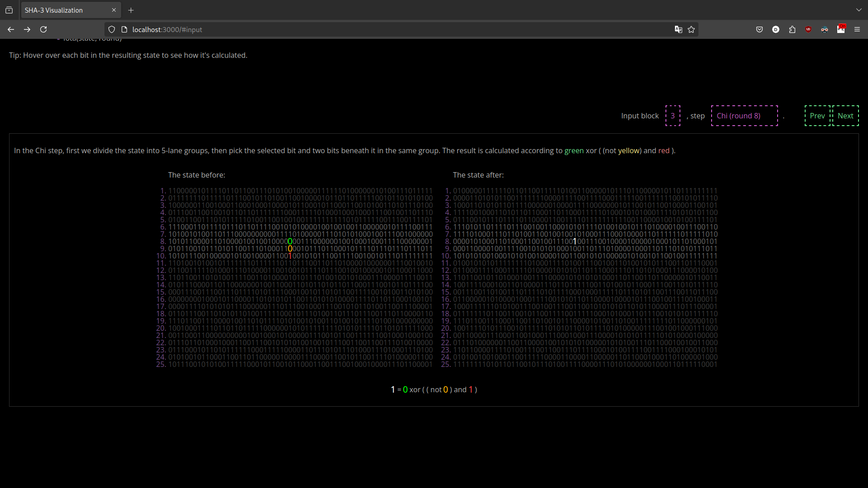Screen dimensions: 868x488
Task: Open the browser hamburger menu
Action: pos(858,29)
